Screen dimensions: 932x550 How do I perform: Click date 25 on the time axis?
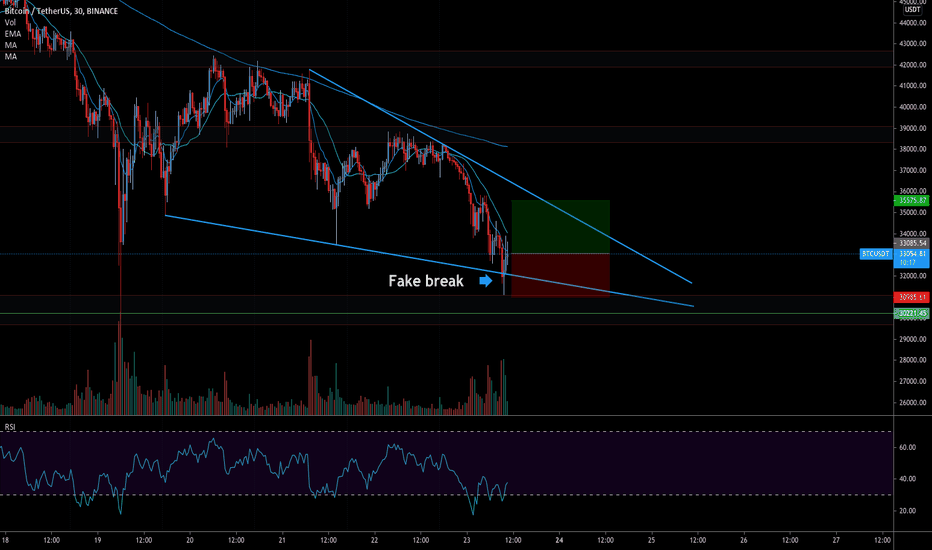(651, 540)
